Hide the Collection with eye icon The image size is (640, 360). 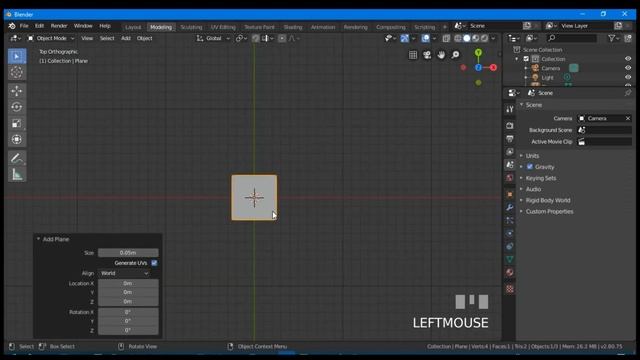coord(628,59)
